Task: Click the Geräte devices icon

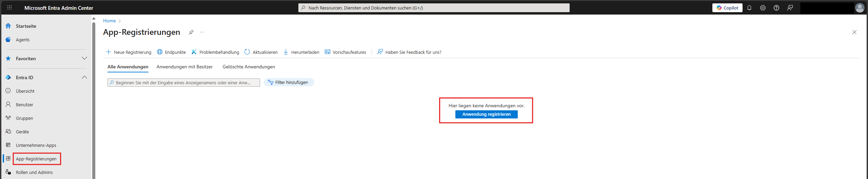Action: click(8, 131)
